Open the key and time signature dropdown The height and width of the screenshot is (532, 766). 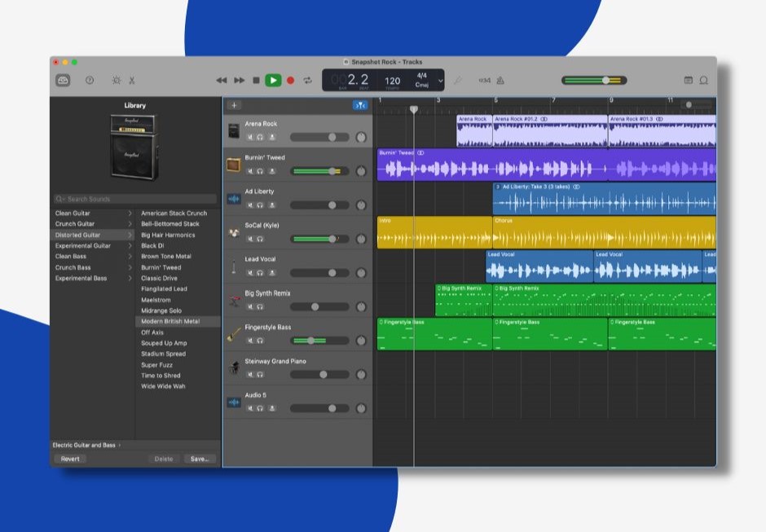pyautogui.click(x=441, y=81)
